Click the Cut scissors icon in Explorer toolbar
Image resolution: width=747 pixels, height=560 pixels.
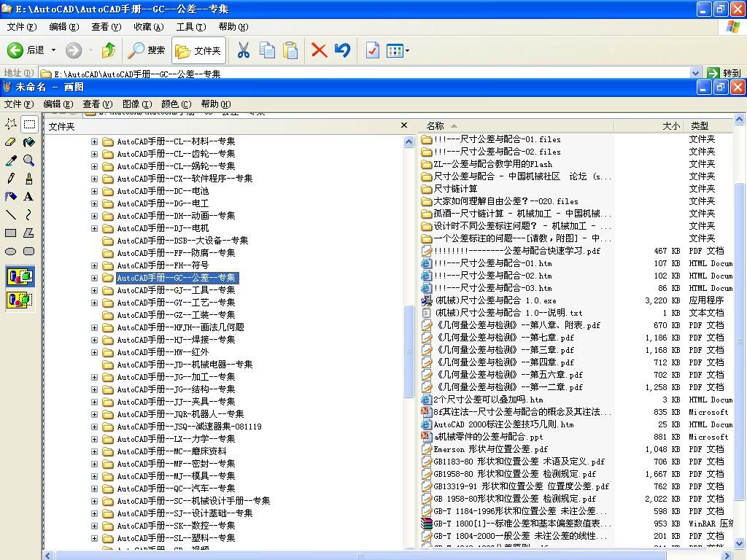(x=244, y=50)
